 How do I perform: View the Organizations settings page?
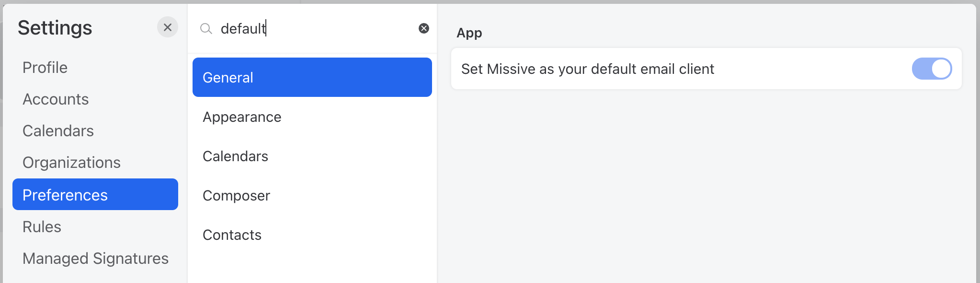pyautogui.click(x=71, y=162)
